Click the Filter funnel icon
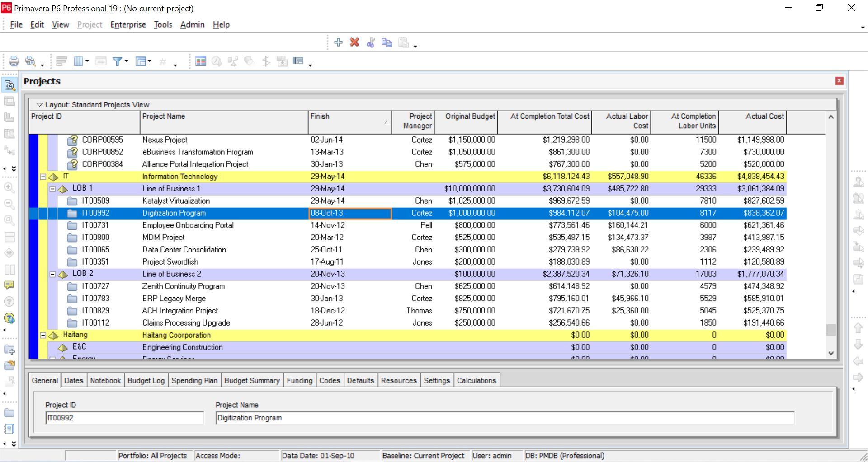 [117, 61]
